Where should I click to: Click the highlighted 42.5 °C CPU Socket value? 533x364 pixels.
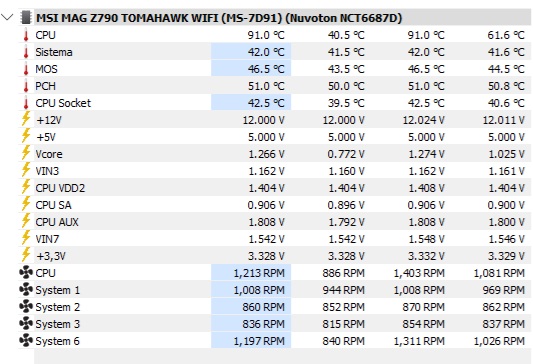266,103
